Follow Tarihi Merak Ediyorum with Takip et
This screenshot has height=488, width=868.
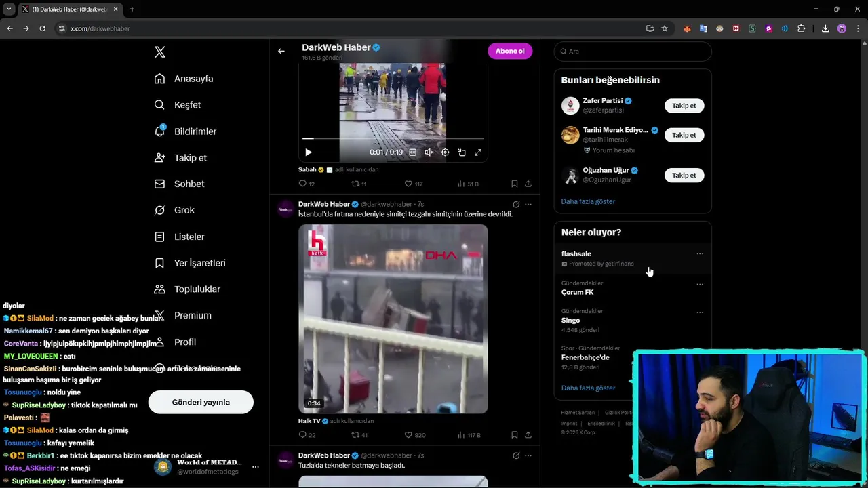pos(684,135)
